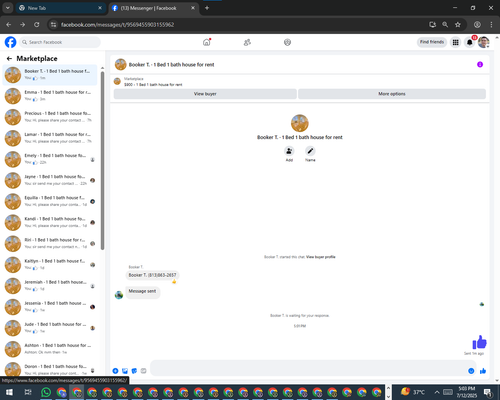500x400 pixels.
Task: Open Windows notification center icon
Action: [488, 392]
